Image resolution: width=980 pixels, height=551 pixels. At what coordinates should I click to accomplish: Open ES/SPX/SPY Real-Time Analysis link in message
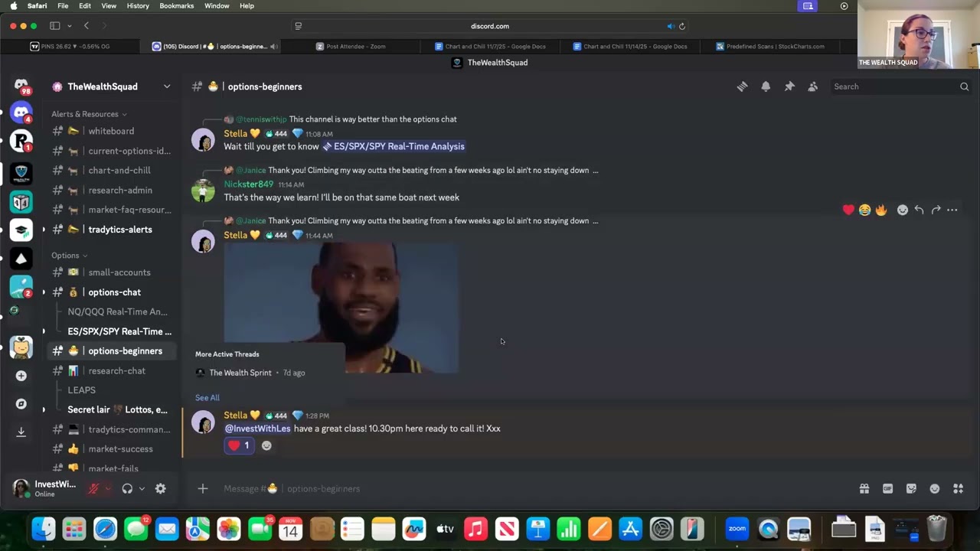click(x=393, y=146)
